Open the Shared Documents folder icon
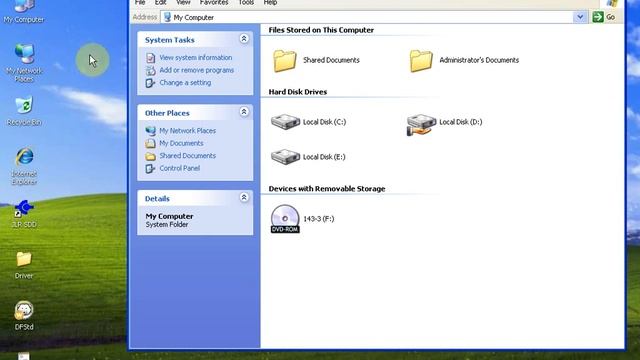The height and width of the screenshot is (360, 640). [x=285, y=61]
